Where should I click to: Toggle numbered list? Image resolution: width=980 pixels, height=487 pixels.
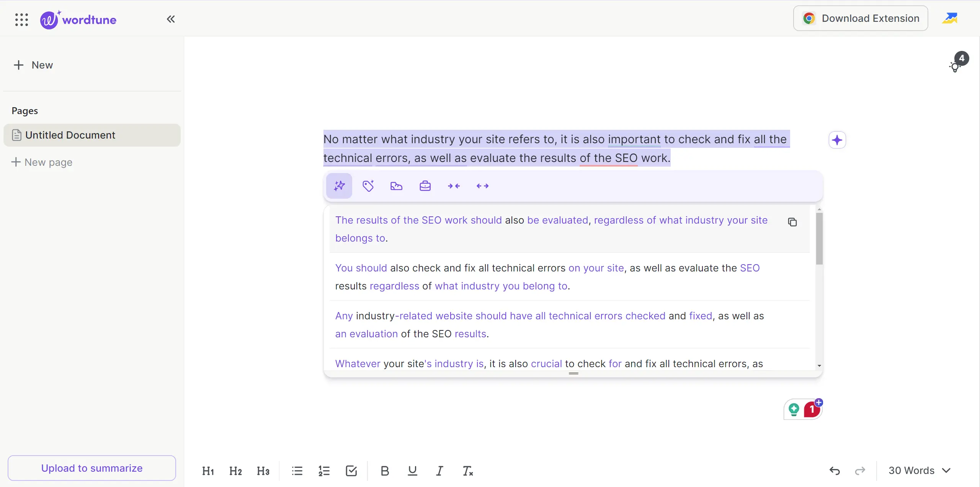[x=324, y=471]
